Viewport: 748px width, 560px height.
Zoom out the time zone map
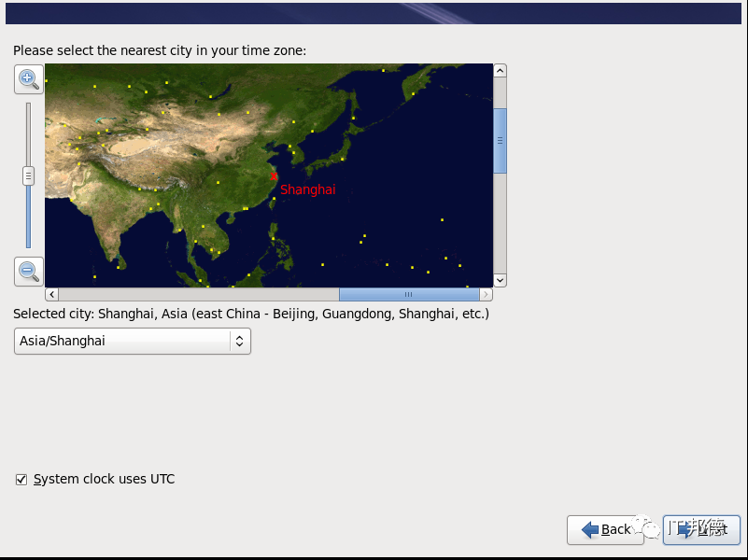[x=29, y=272]
